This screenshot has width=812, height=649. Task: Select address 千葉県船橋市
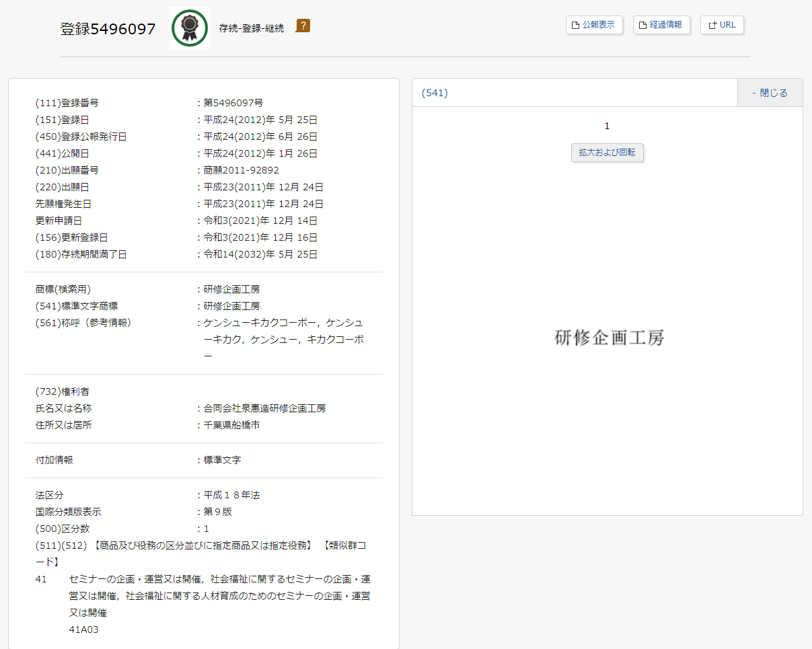(232, 425)
